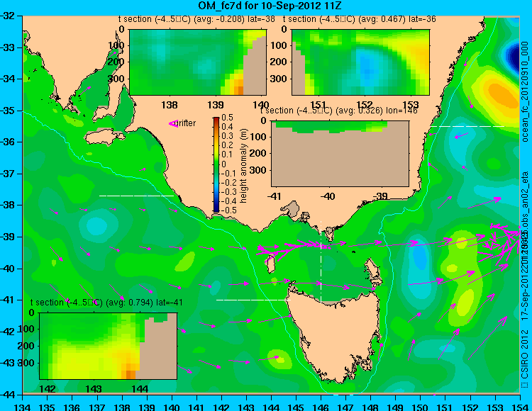This screenshot has height=411, width=532.
Task: Open the lat=-38 temperature section inset plot
Action: click(198, 62)
